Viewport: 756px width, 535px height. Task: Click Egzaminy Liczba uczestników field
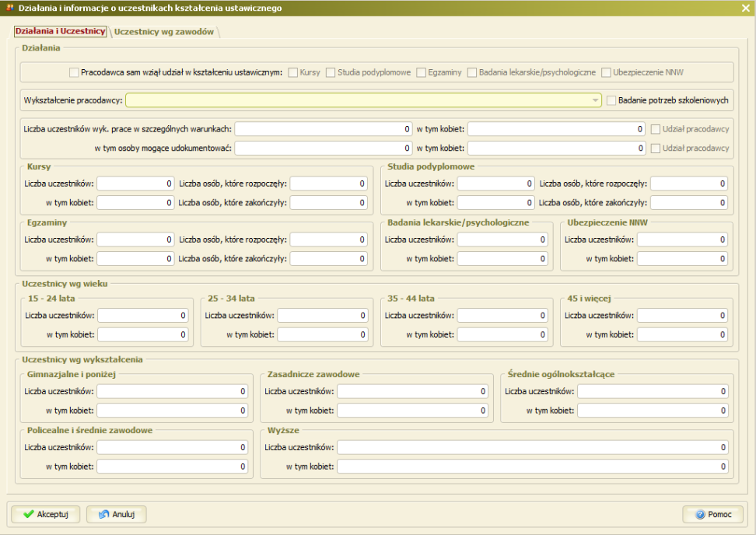point(135,240)
